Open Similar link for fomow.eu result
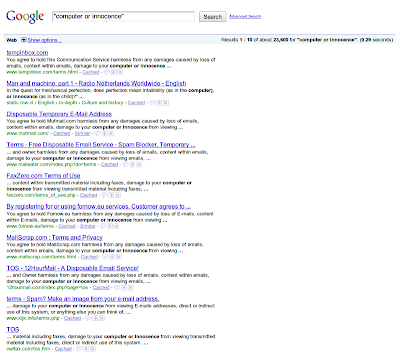Screen dimensions: 400x360 pyautogui.click(x=88, y=226)
